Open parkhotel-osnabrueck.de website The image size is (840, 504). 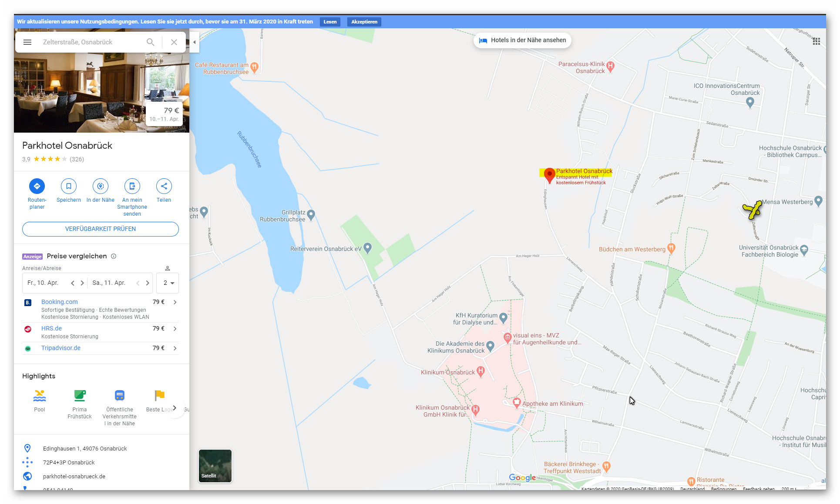tap(74, 477)
